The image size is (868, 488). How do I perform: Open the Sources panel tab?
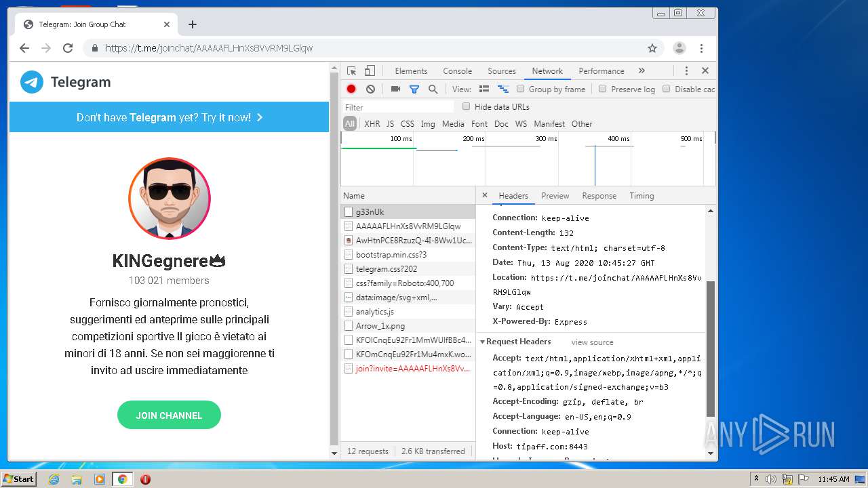click(x=502, y=70)
